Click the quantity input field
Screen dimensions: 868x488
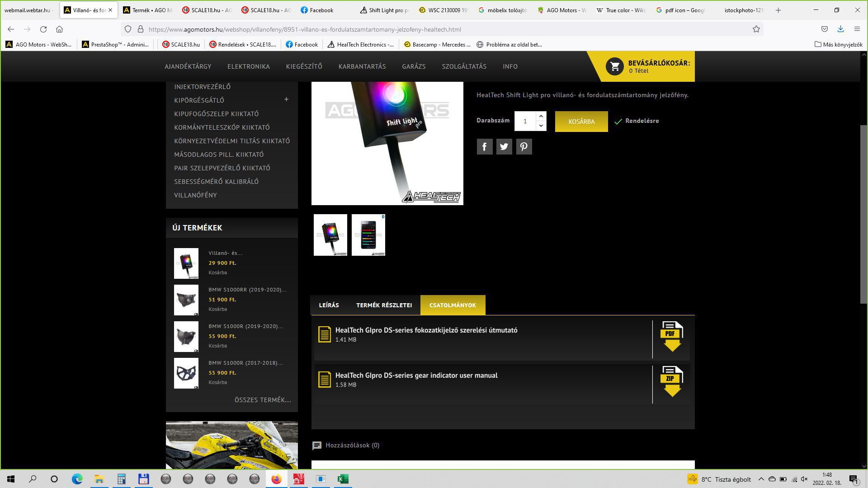[x=525, y=121]
